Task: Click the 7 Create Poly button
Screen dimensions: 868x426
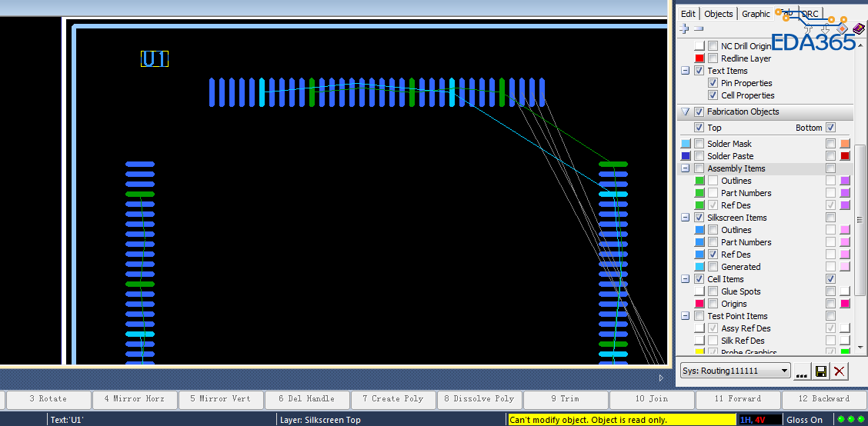Action: tap(393, 399)
